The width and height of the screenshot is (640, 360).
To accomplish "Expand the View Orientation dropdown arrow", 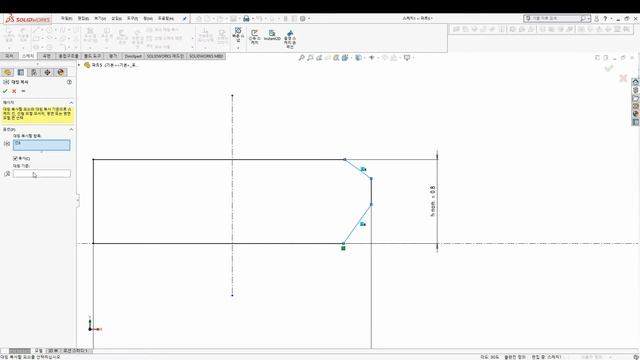I will point(351,58).
